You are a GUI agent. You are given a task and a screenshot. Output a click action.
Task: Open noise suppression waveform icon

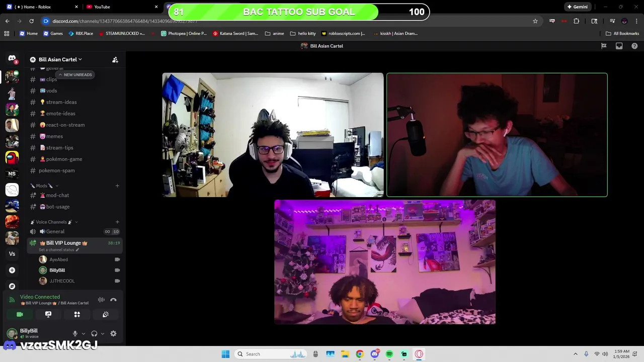click(x=101, y=300)
